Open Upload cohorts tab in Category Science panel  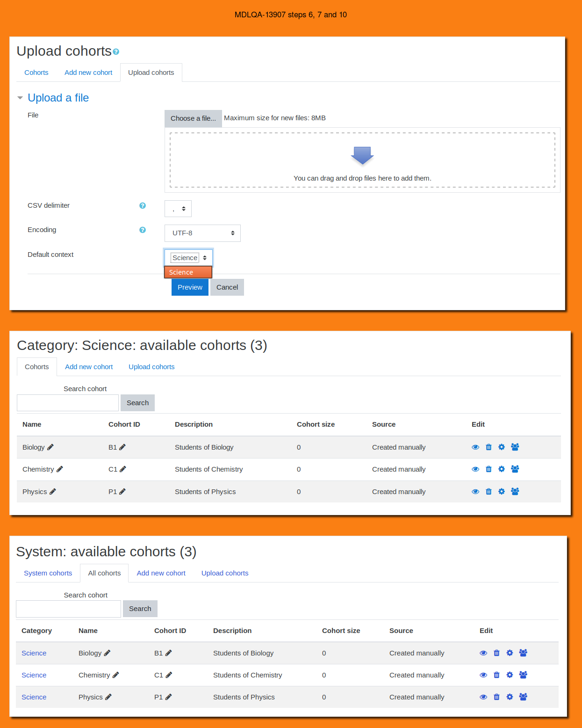151,367
